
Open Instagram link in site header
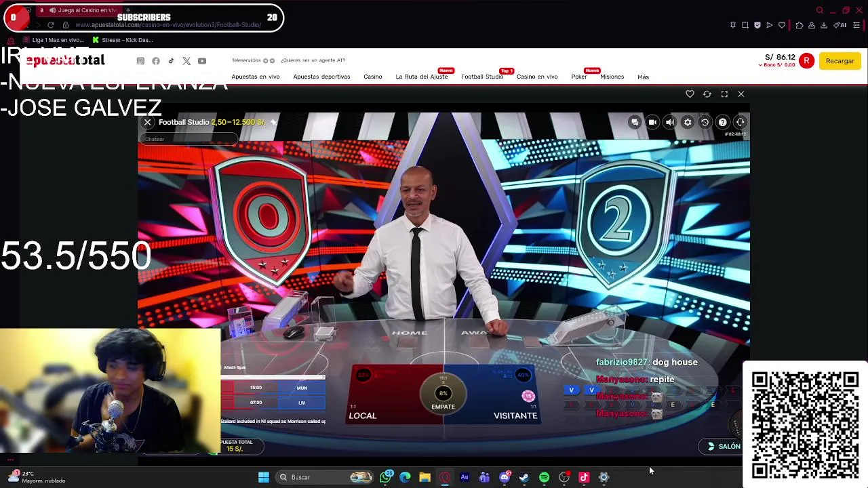tap(140, 61)
